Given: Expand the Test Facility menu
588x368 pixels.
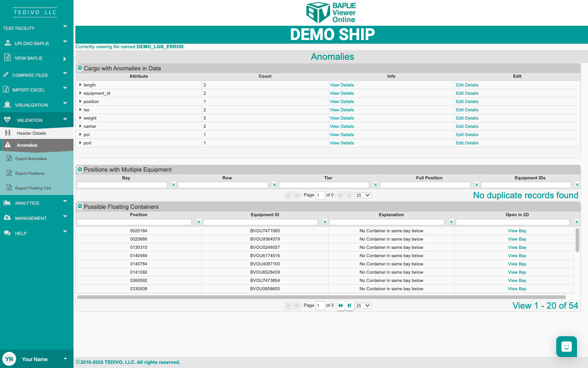Looking at the screenshot, I should pos(65,27).
